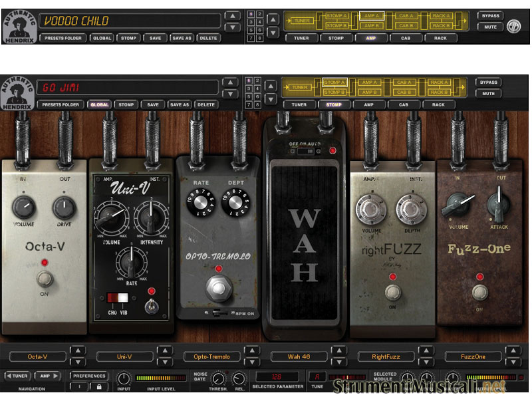Click the Preferences button
This screenshot has height=399, width=532.
[89, 376]
